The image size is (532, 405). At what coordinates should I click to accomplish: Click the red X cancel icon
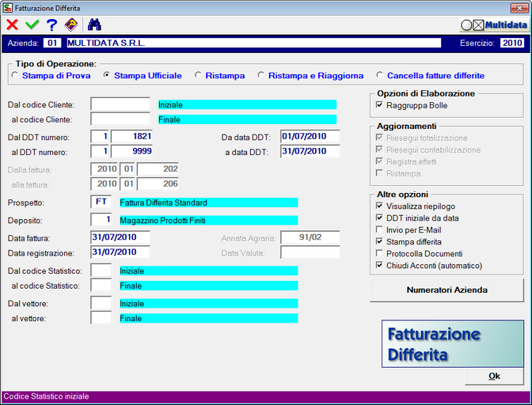12,25
